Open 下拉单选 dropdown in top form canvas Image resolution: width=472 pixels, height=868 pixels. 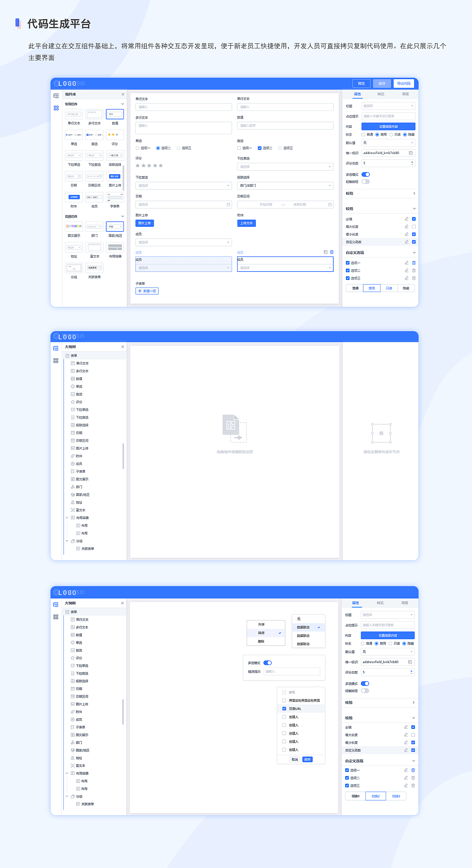pyautogui.click(x=285, y=167)
